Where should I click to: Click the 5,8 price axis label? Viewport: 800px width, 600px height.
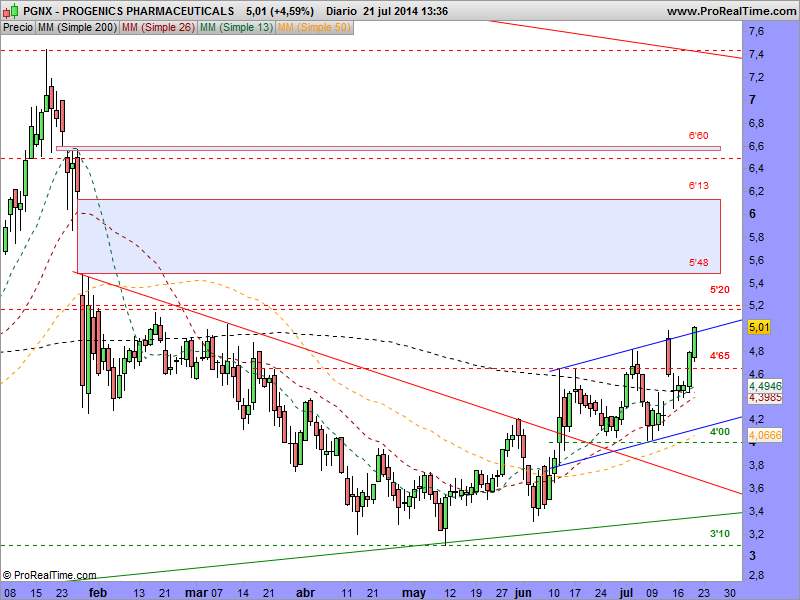(x=757, y=238)
